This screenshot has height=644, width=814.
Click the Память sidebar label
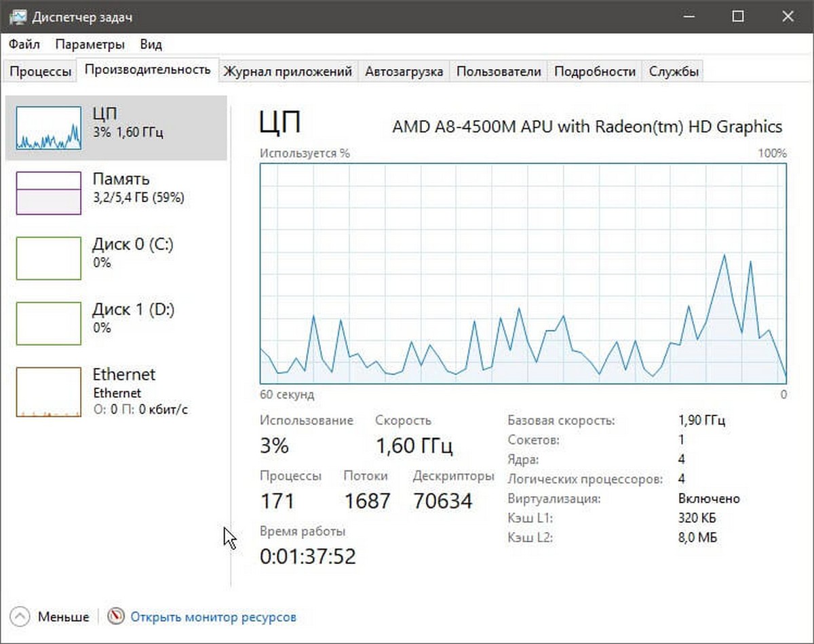pyautogui.click(x=121, y=179)
